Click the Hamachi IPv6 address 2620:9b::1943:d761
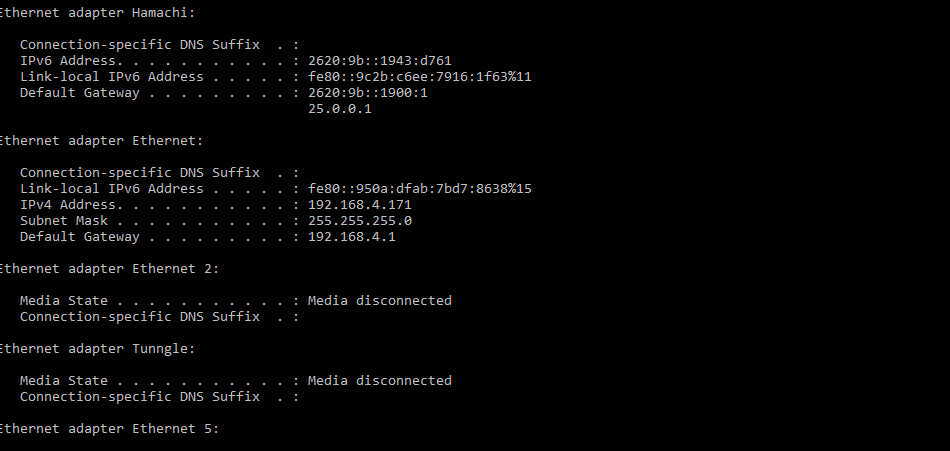Screen dimensions: 950x451 click(x=379, y=60)
